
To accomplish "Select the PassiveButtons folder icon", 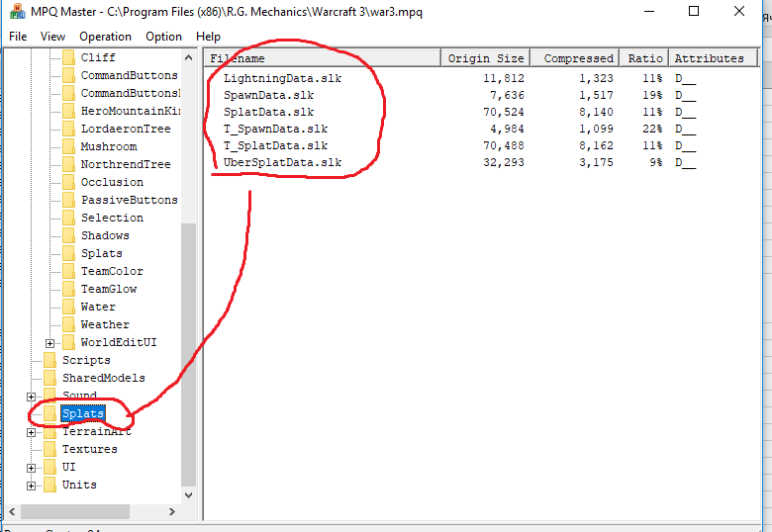I will (69, 200).
